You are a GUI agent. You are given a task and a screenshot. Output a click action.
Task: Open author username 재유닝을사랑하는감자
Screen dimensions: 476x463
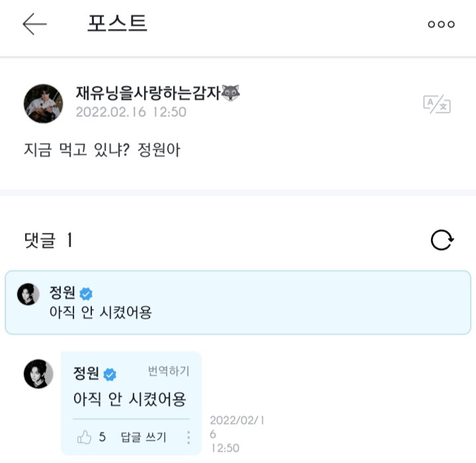click(147, 93)
